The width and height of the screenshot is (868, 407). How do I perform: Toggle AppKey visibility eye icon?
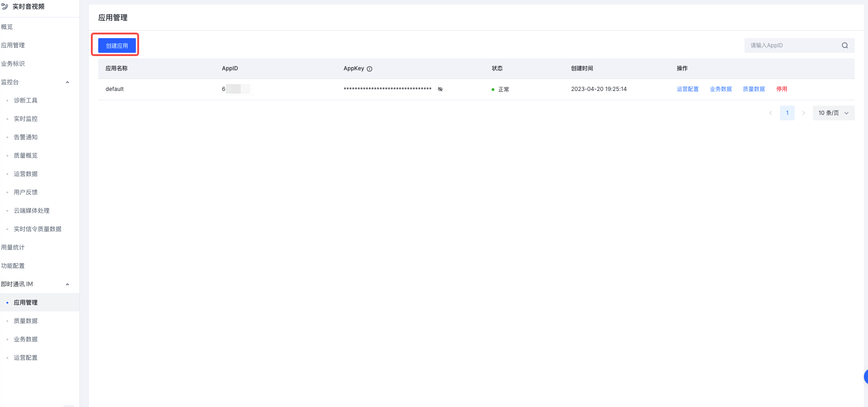[440, 89]
